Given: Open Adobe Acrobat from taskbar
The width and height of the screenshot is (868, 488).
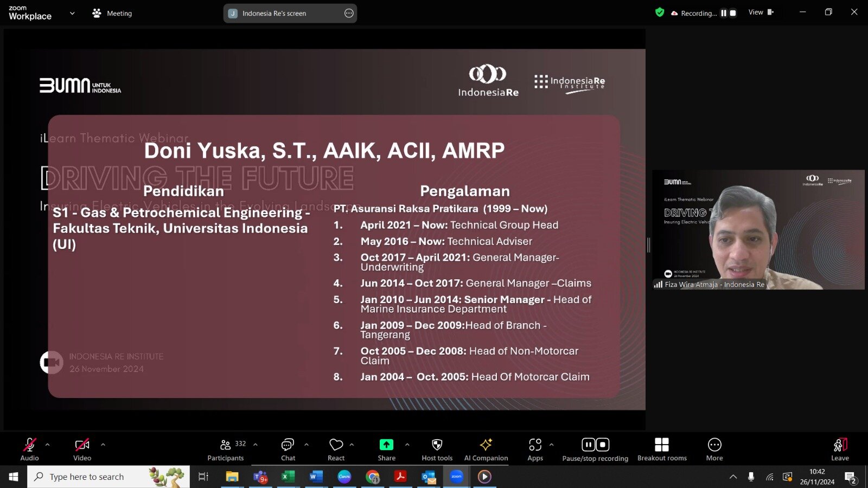Looking at the screenshot, I should tap(400, 477).
